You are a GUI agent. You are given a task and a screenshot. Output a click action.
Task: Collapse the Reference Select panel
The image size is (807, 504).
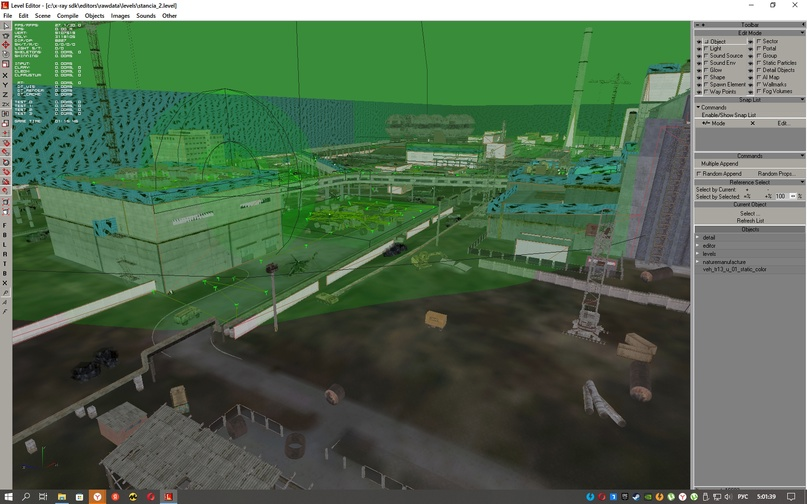pos(801,182)
